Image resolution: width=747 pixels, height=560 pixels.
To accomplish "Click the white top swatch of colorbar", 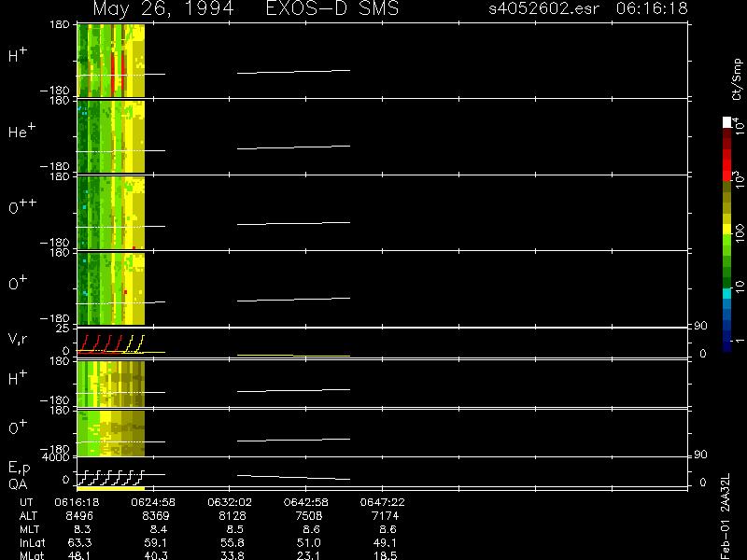I will point(727,122).
